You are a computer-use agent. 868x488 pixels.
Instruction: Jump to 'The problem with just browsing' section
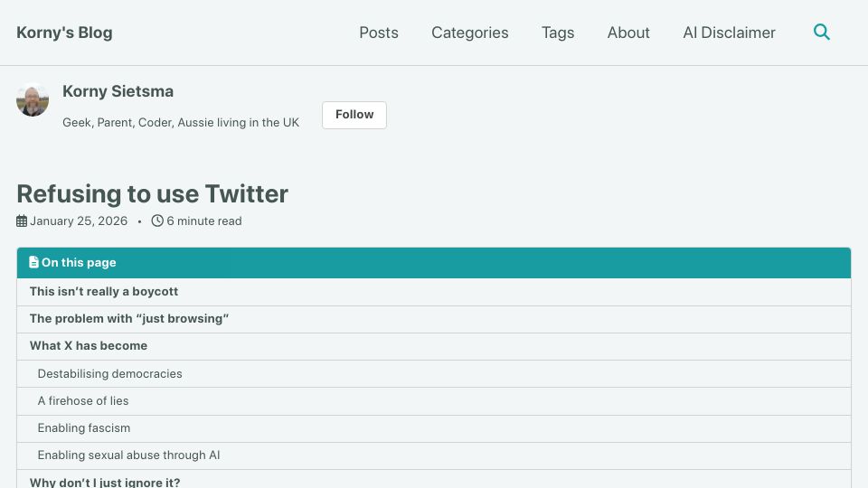pyautogui.click(x=434, y=319)
